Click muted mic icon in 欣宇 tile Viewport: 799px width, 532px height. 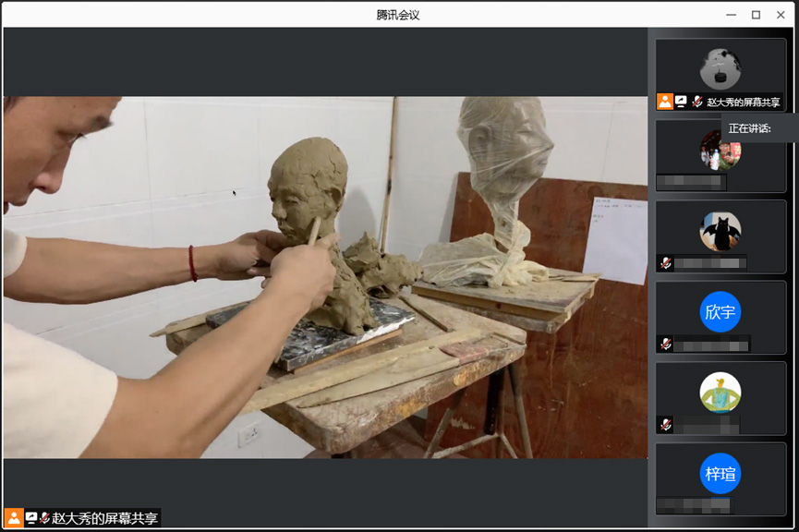click(x=665, y=344)
